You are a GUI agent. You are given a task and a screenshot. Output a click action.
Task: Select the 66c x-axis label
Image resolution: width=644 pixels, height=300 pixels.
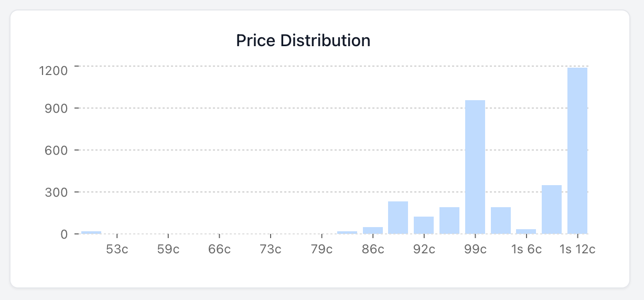point(219,249)
